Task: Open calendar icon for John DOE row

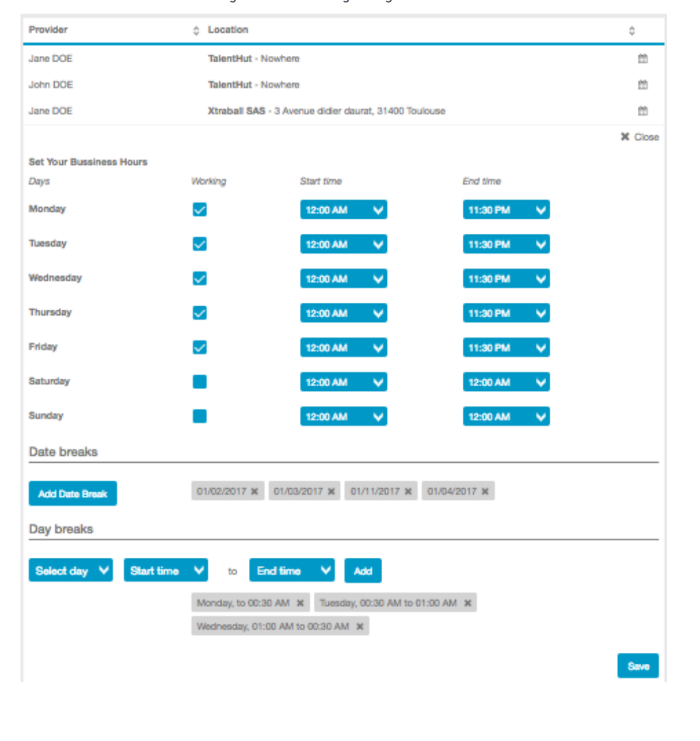Action: coord(643,85)
